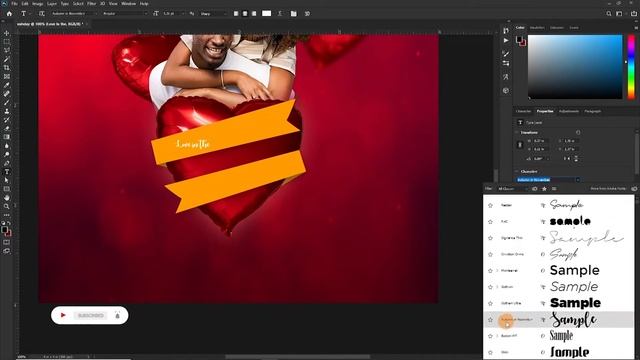Choose the Gotham Ultra font sample
Viewport: 640px width, 360px height.
[575, 303]
